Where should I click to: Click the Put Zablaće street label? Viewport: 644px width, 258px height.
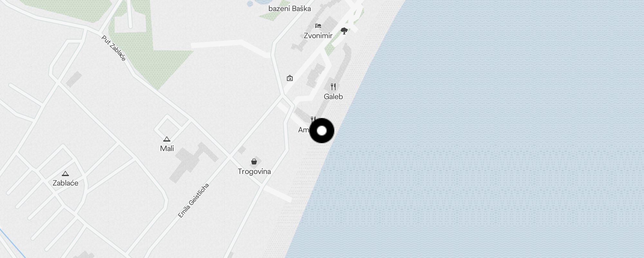114,48
